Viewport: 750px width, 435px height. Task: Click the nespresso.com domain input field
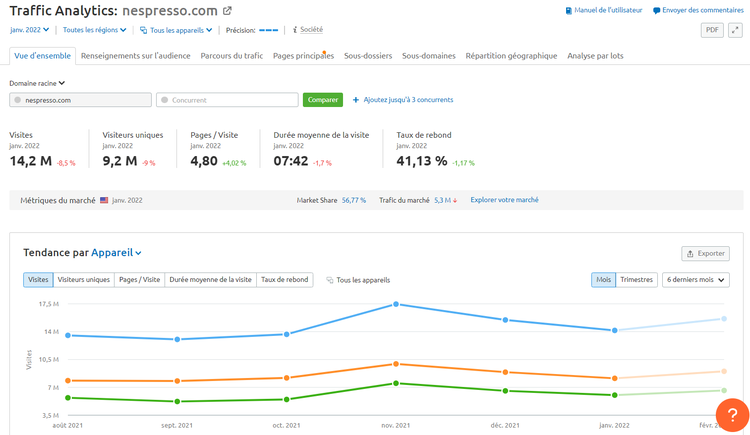(x=80, y=100)
